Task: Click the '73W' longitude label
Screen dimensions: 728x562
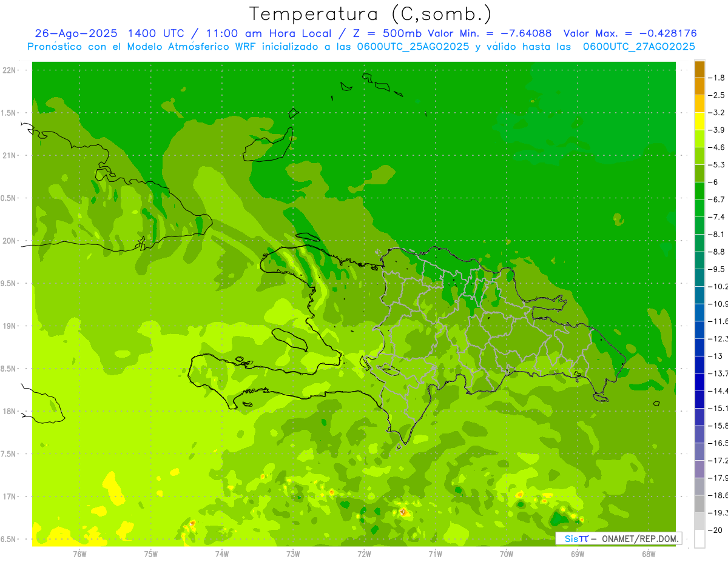Action: [293, 554]
